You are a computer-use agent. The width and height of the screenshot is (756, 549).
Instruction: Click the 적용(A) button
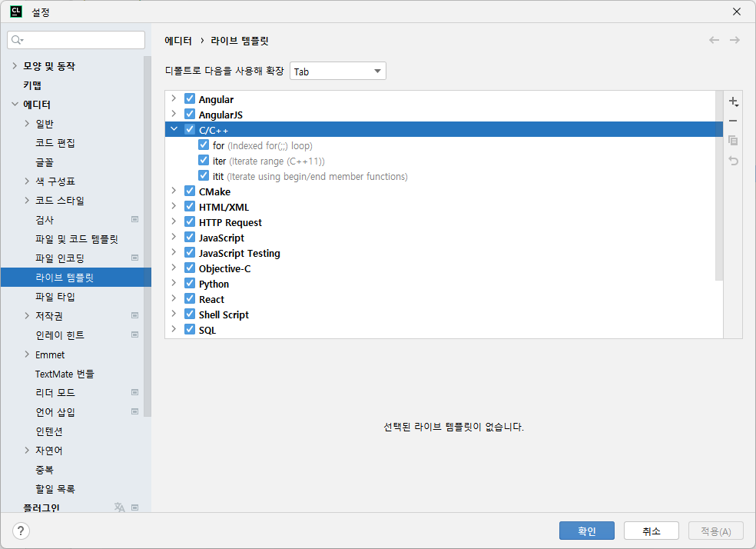coord(716,531)
